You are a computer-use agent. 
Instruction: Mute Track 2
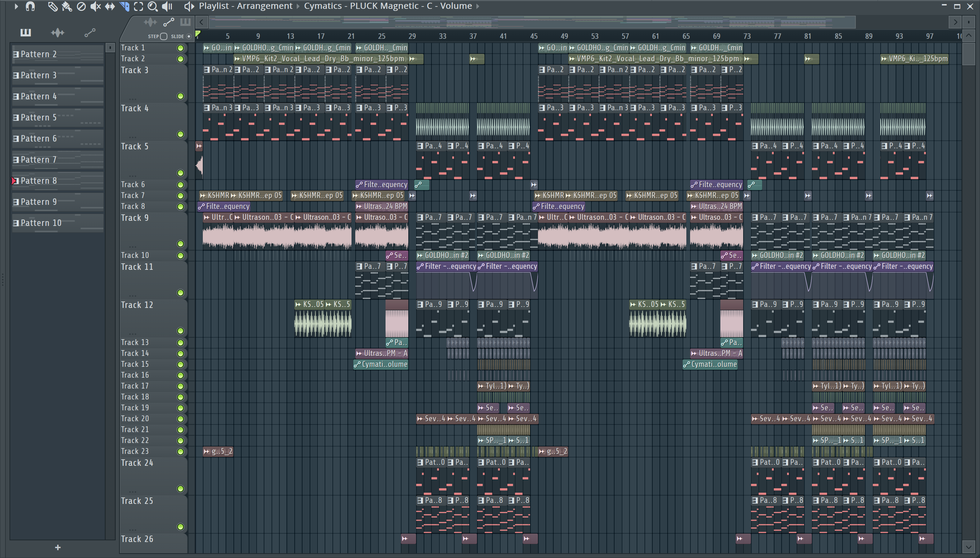click(180, 59)
